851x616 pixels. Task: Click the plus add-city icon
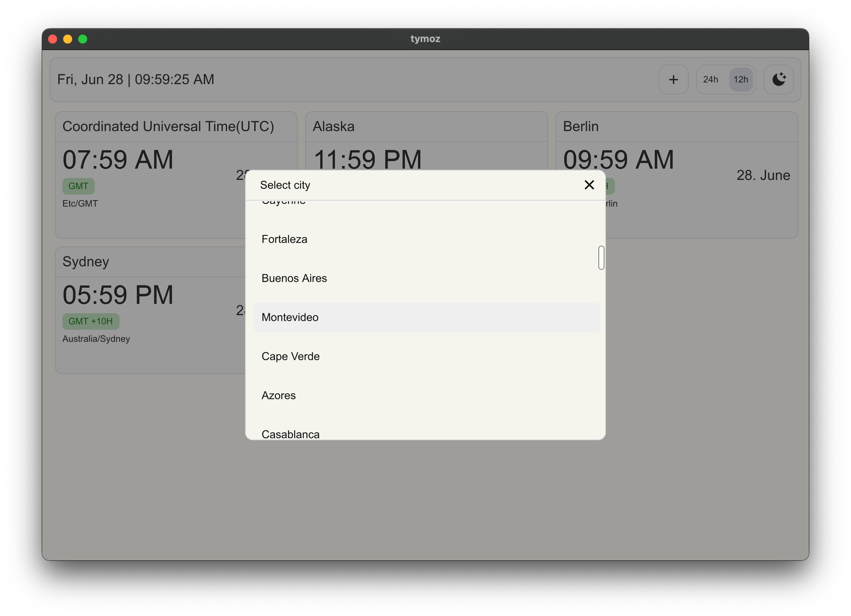click(x=673, y=80)
